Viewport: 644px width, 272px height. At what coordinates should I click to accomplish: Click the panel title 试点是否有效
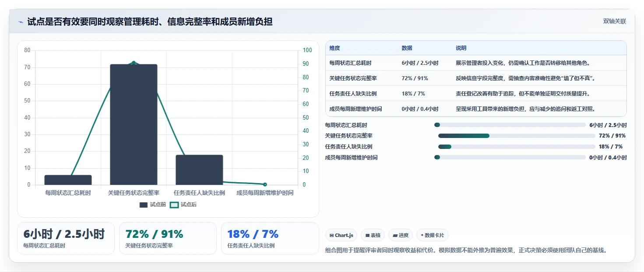(150, 22)
